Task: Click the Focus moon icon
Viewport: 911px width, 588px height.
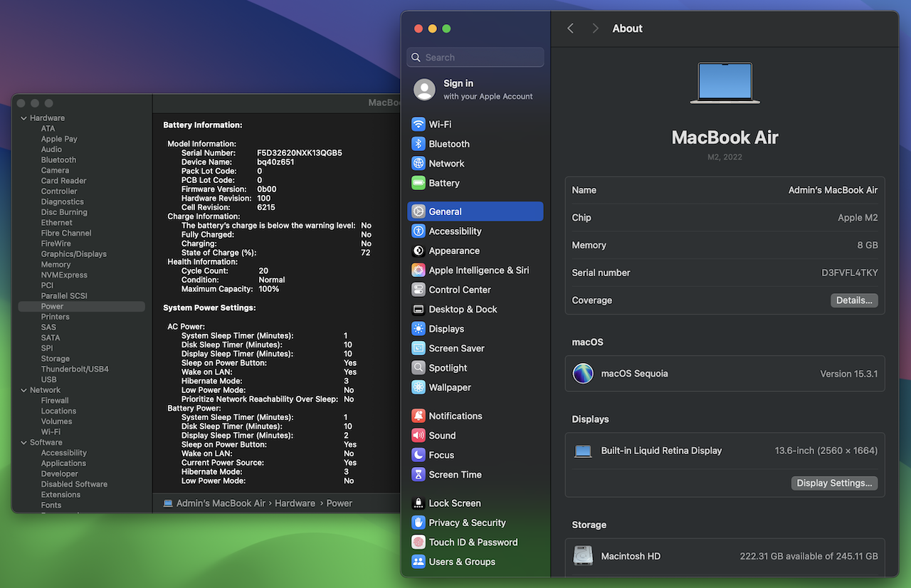Action: click(x=418, y=455)
